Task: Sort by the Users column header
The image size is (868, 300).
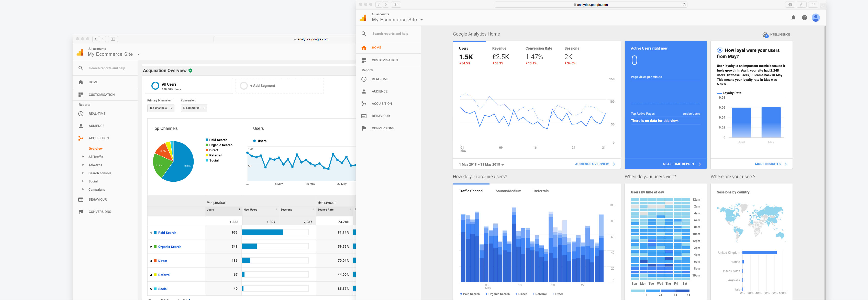Action: click(x=224, y=210)
